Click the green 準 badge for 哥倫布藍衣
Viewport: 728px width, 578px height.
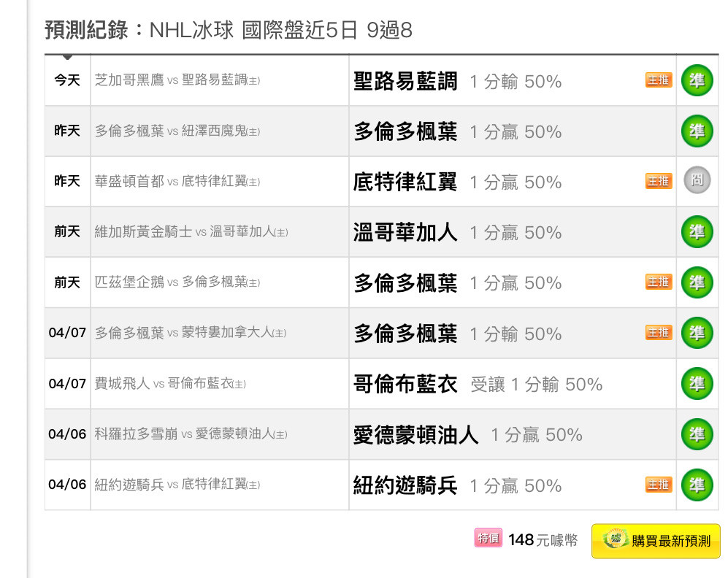(697, 384)
